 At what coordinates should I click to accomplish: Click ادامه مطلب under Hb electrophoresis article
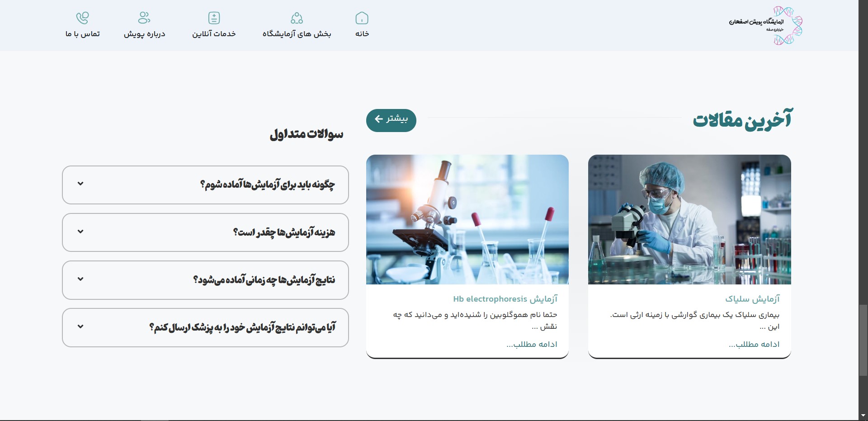tap(532, 345)
